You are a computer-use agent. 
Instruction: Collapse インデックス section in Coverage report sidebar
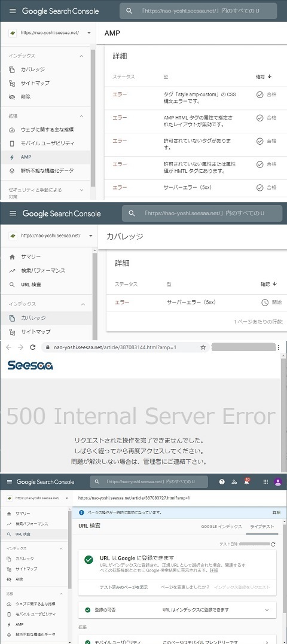(83, 304)
